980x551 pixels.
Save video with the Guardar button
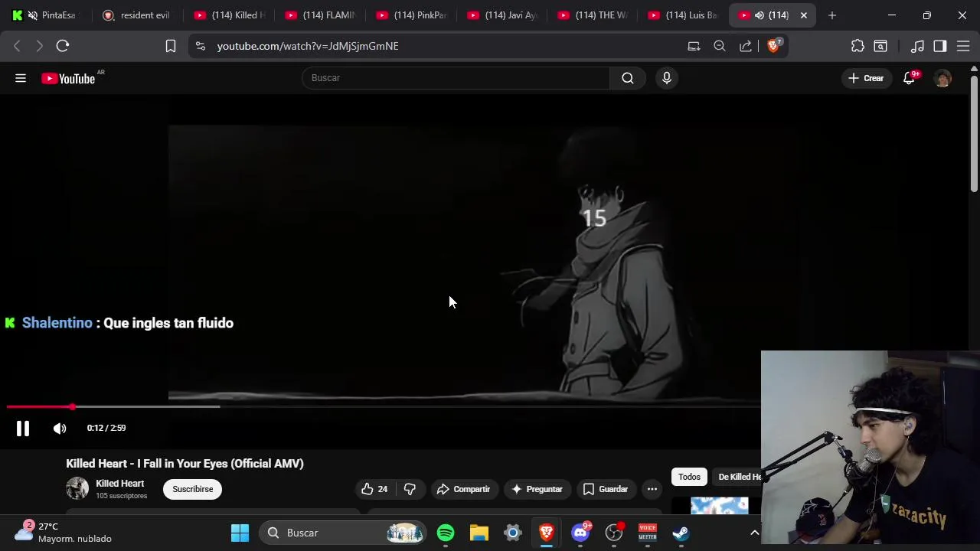(605, 489)
